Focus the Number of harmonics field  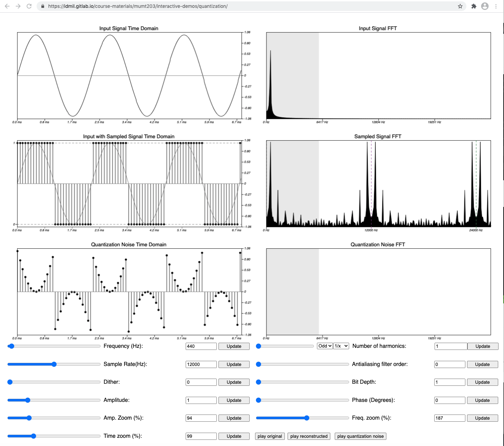tap(451, 346)
